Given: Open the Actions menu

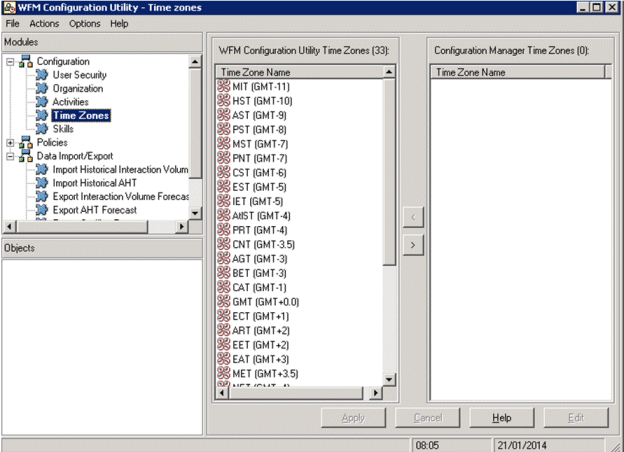Looking at the screenshot, I should click(x=44, y=23).
